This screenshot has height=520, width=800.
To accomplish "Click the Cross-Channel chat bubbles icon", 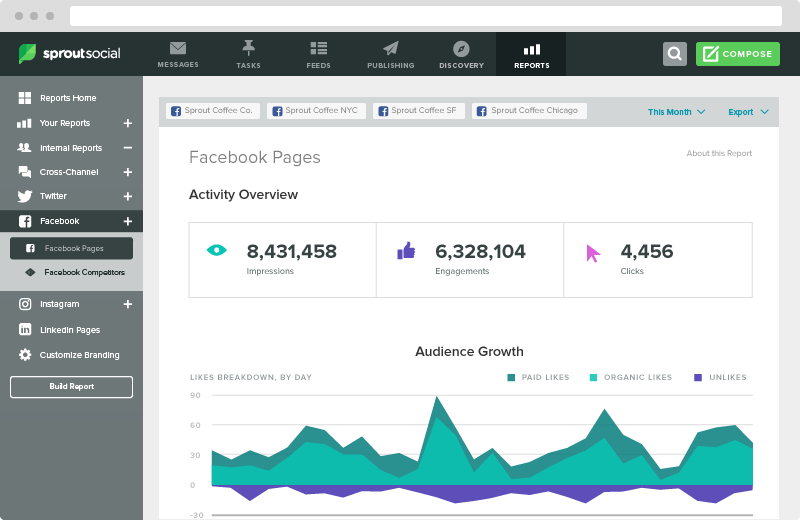I will [24, 172].
